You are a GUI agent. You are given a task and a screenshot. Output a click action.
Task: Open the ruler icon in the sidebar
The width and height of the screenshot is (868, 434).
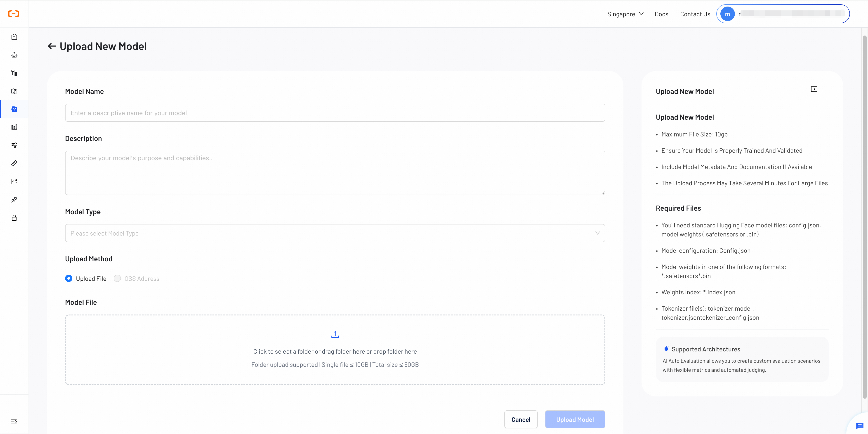tap(14, 163)
